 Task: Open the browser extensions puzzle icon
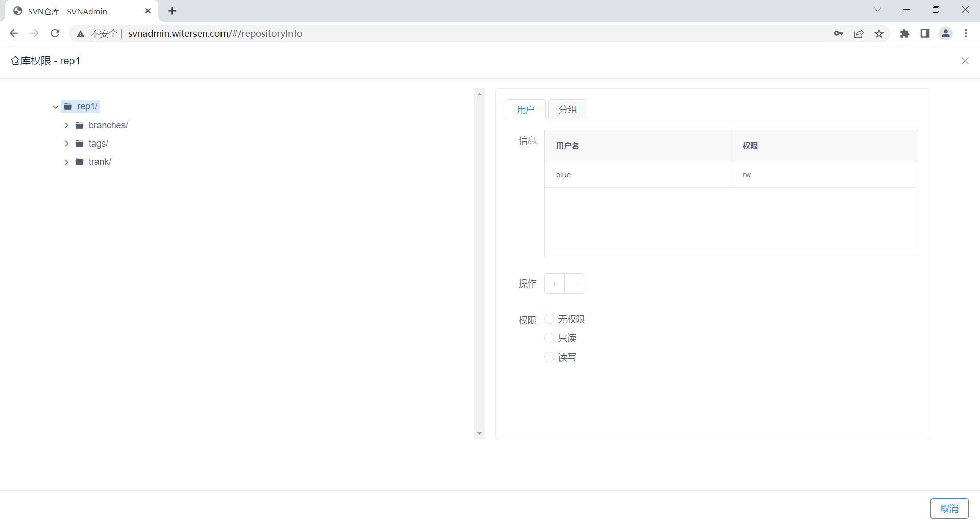[x=904, y=33]
